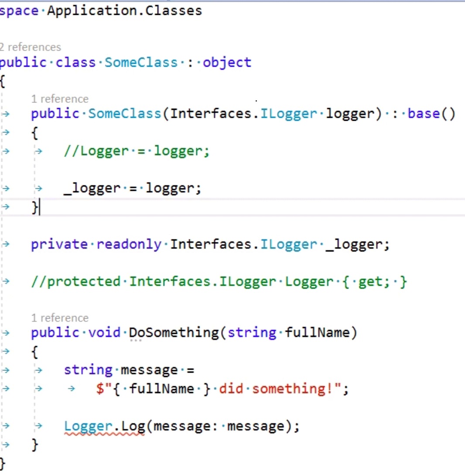Click the 'SomeClass' name in class declaration

click(141, 62)
